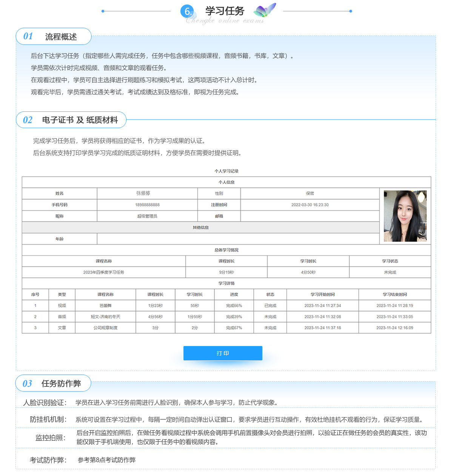Choose the 短文-济南的冬天 audio entry
453x476 pixels.
coord(105,317)
